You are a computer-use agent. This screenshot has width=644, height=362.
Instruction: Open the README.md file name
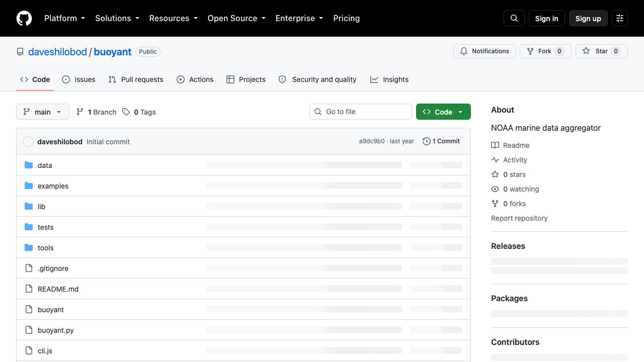point(58,289)
